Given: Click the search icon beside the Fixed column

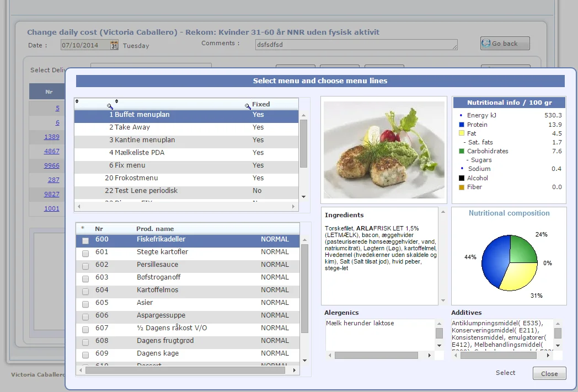Looking at the screenshot, I should point(248,106).
